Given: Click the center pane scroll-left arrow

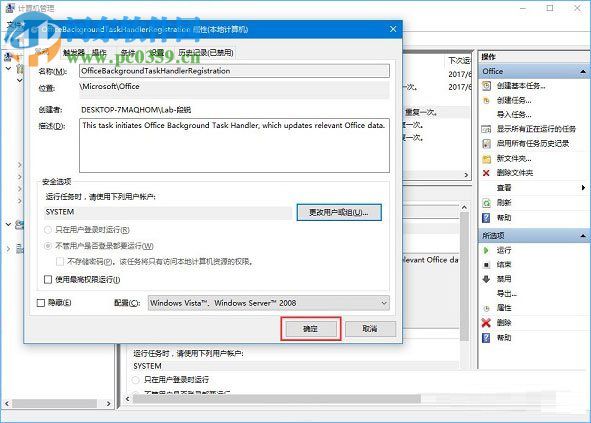Looking at the screenshot, I should (x=127, y=399).
